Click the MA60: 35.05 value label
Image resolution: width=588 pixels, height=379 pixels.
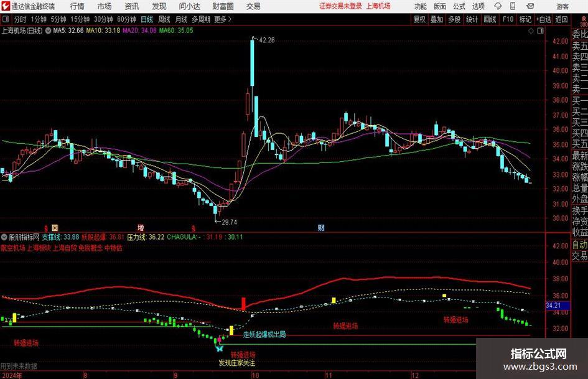pyautogui.click(x=176, y=30)
